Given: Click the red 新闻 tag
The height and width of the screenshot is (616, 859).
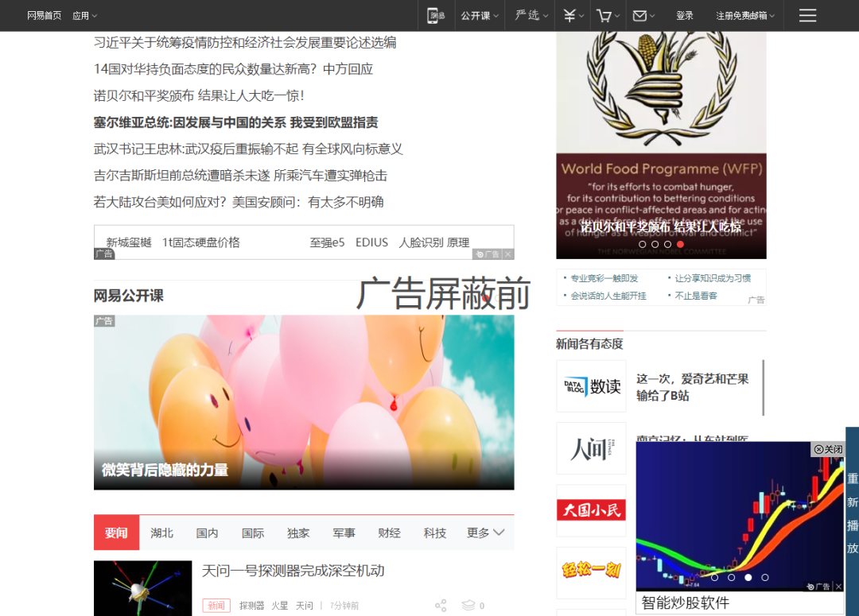Looking at the screenshot, I should tap(216, 605).
